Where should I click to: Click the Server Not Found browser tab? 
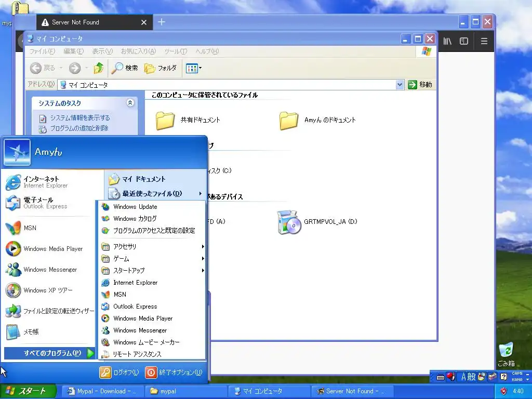[x=94, y=22]
